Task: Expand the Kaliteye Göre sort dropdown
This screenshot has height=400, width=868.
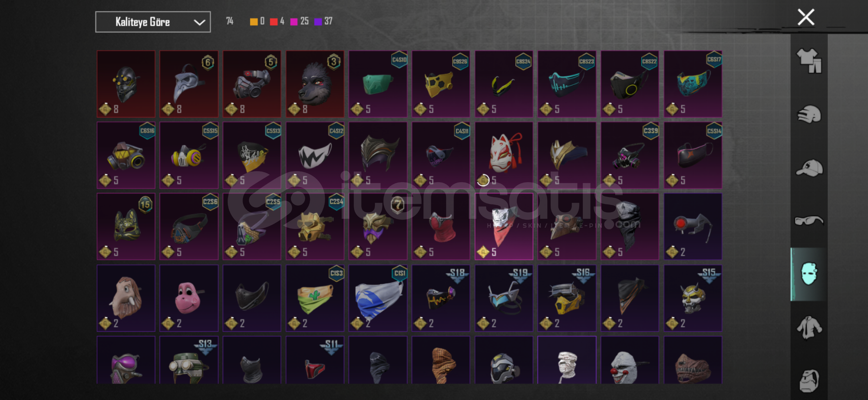Action: pyautogui.click(x=153, y=22)
